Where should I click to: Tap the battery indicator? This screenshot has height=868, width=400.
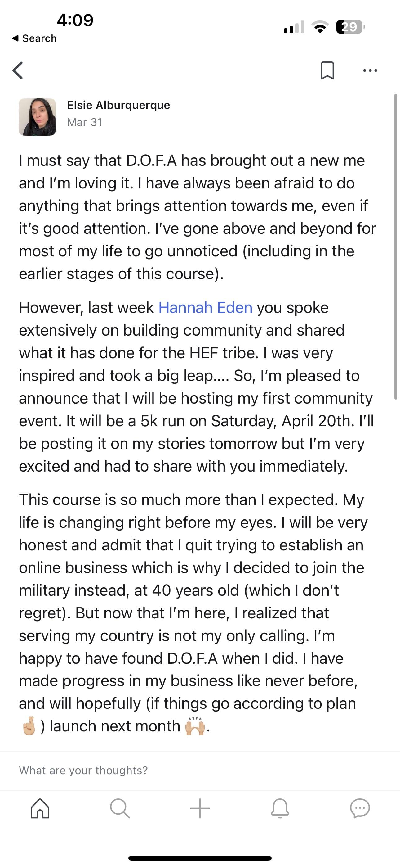coord(350,27)
